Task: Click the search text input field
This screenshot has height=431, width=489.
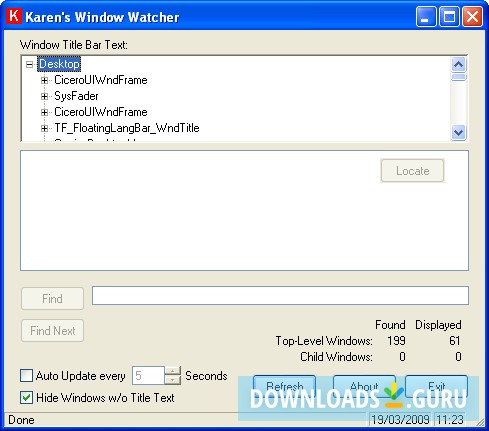Action: point(280,295)
